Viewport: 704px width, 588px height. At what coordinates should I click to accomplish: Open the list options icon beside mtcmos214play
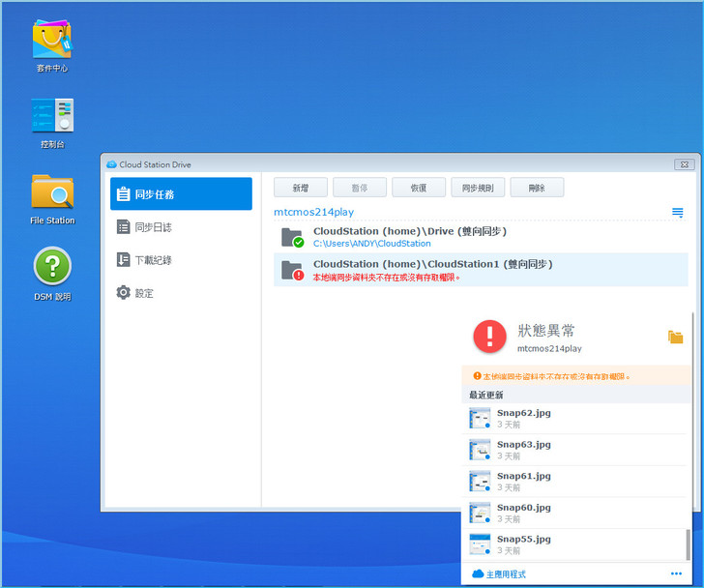(x=678, y=212)
